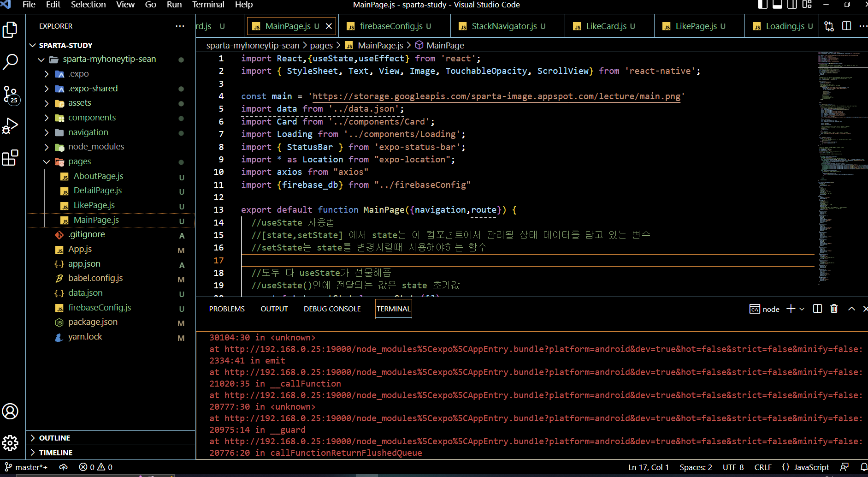868x477 pixels.
Task: Click Spaces: 2 indentation setting
Action: [x=696, y=467]
